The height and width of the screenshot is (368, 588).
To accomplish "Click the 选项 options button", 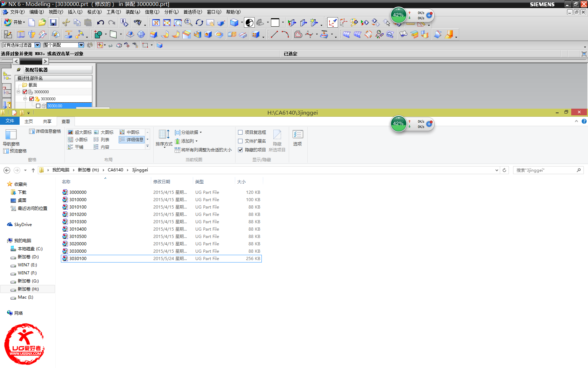I will tap(297, 138).
